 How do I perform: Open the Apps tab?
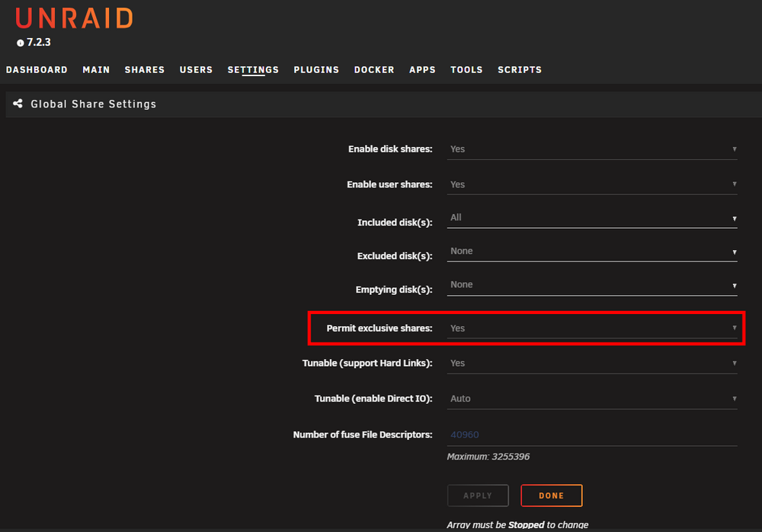pyautogui.click(x=422, y=69)
